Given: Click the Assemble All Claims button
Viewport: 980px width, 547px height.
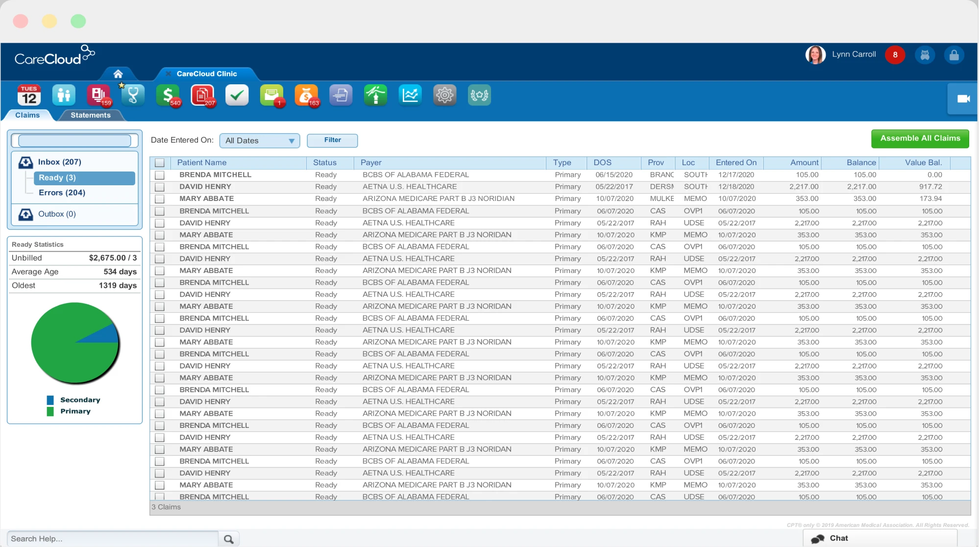Looking at the screenshot, I should click(920, 139).
